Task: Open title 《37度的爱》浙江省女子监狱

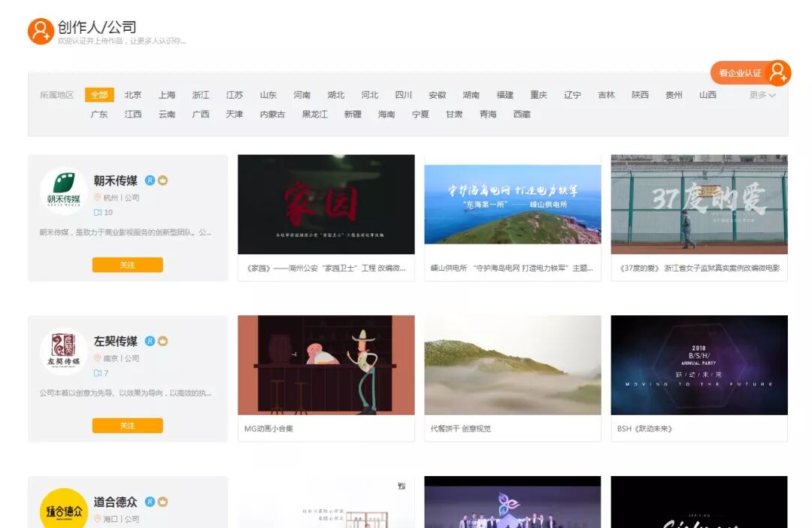Action: coord(699,268)
